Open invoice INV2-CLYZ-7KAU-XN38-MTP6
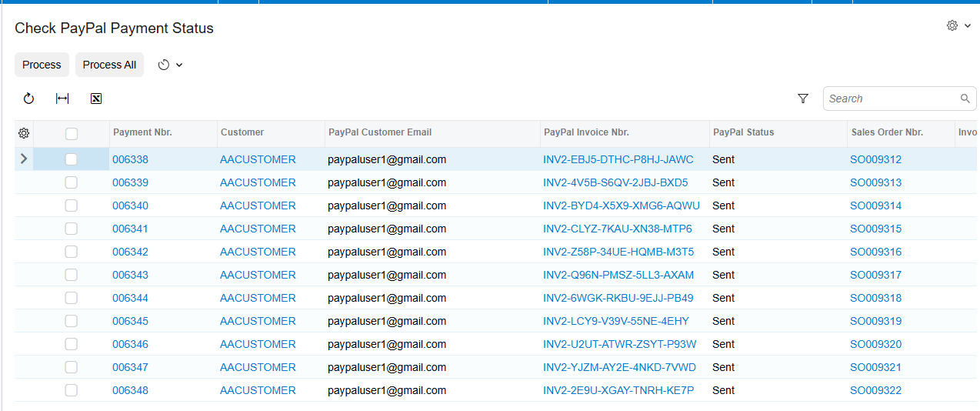The image size is (980, 411). pos(618,229)
